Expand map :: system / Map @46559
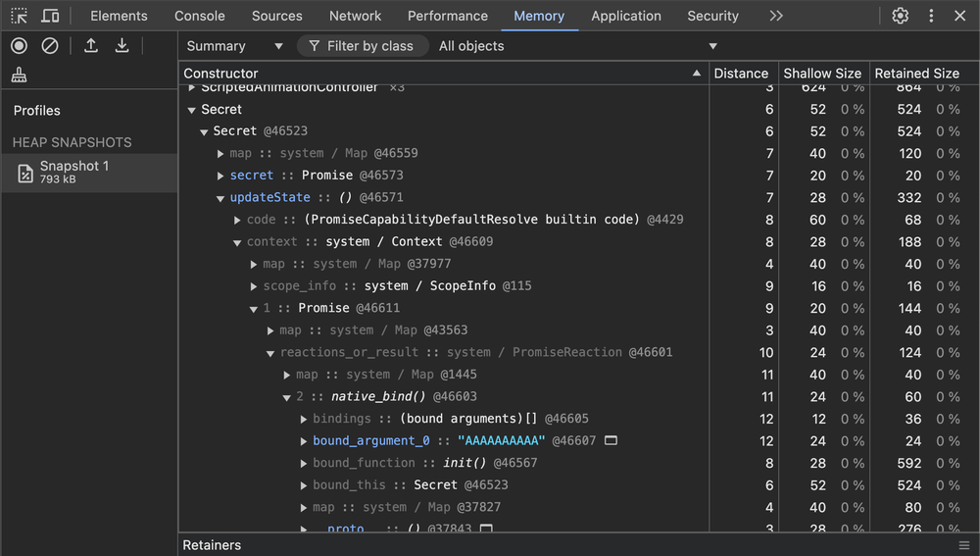This screenshot has height=556, width=980. pos(220,154)
